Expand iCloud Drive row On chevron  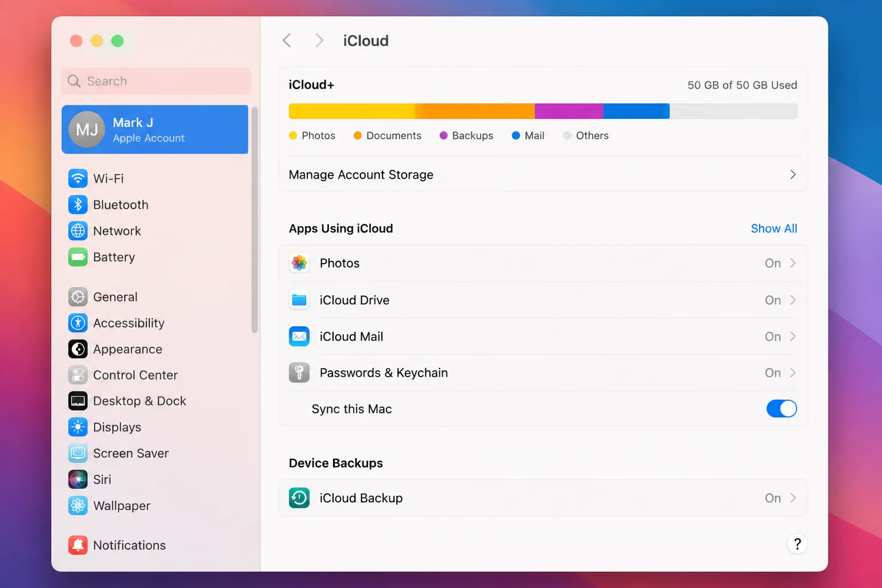(793, 300)
